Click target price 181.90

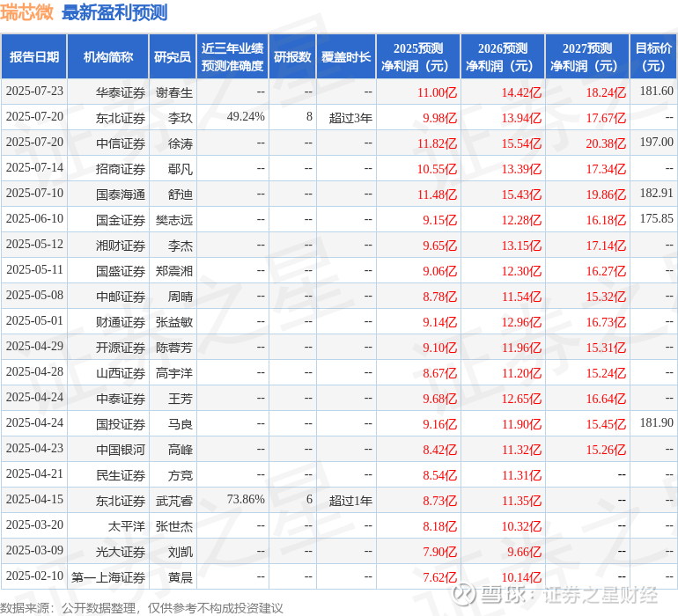coord(656,422)
